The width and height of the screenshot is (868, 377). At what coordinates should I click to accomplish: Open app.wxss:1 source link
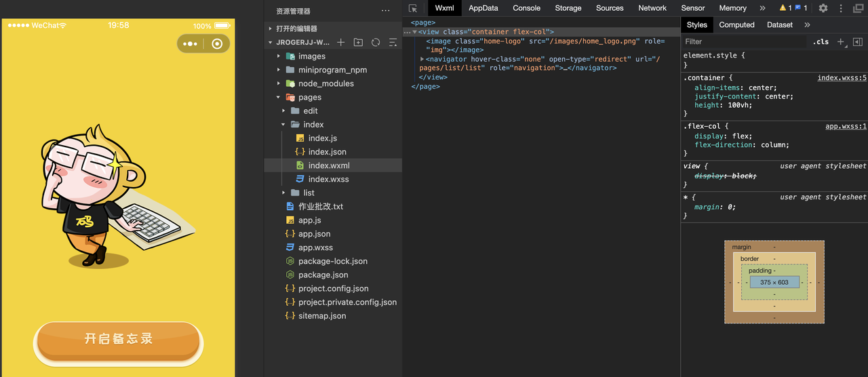pos(846,126)
